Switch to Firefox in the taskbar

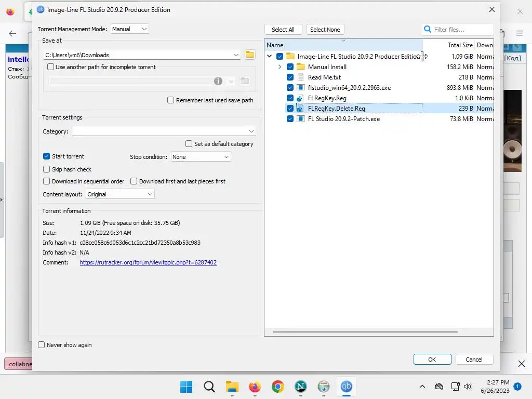255,387
